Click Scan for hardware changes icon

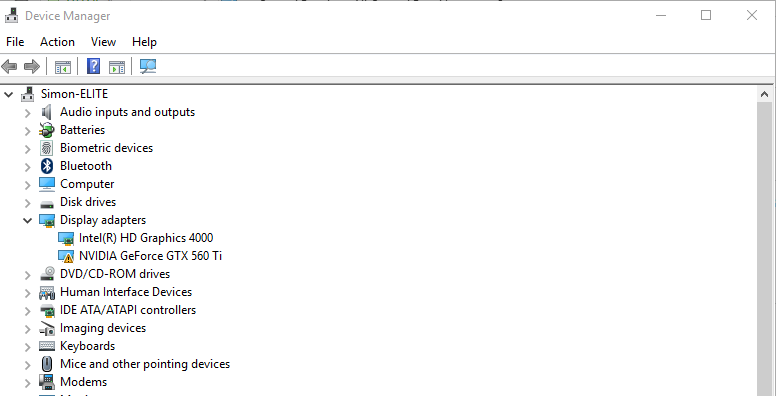click(x=147, y=66)
